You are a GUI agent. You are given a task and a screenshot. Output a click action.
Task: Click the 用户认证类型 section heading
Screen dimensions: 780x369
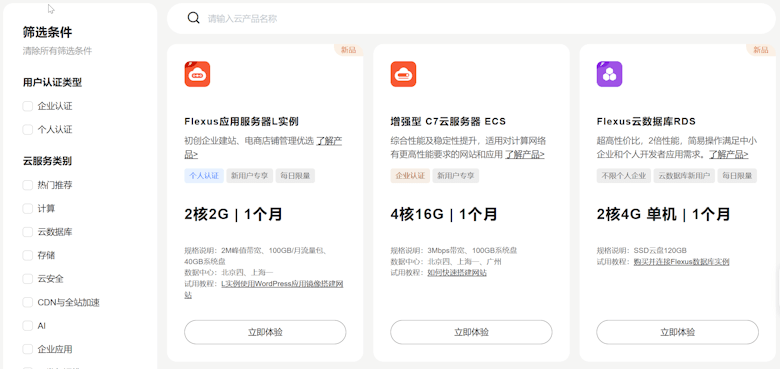52,82
